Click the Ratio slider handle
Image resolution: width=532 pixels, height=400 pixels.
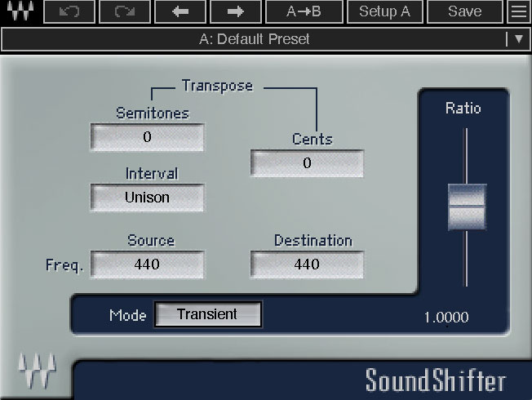point(467,207)
